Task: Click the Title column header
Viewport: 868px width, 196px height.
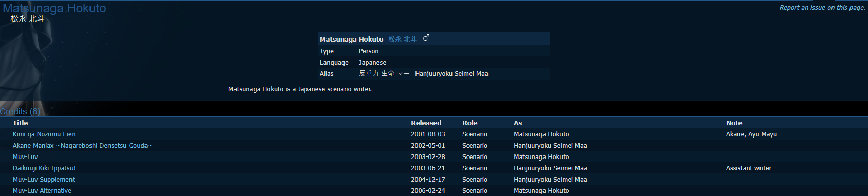Action: [x=21, y=123]
